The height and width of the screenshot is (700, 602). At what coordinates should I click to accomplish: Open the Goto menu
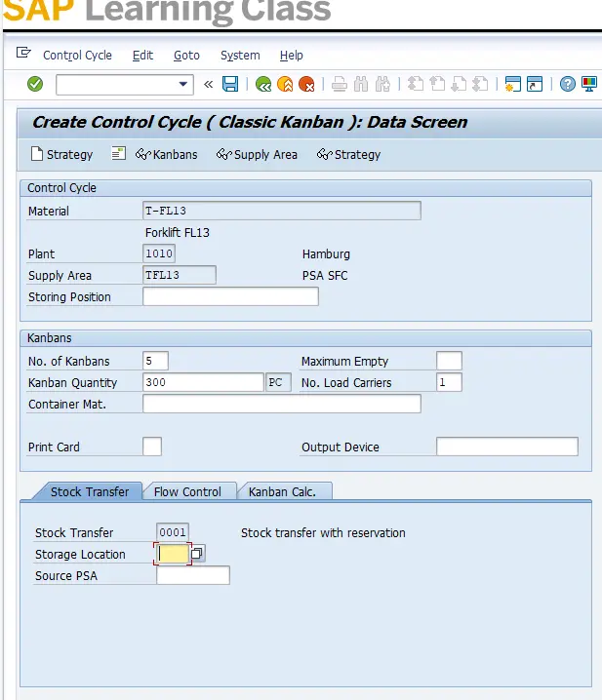(x=186, y=56)
